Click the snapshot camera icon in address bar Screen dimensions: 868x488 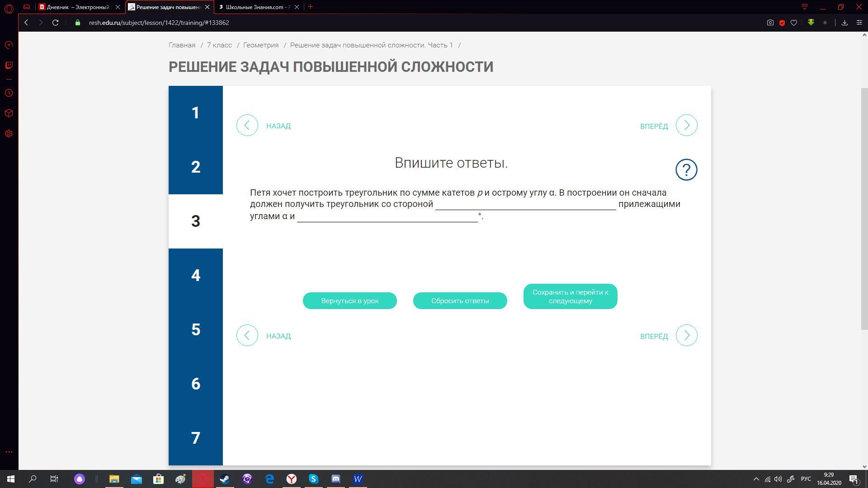coord(770,23)
